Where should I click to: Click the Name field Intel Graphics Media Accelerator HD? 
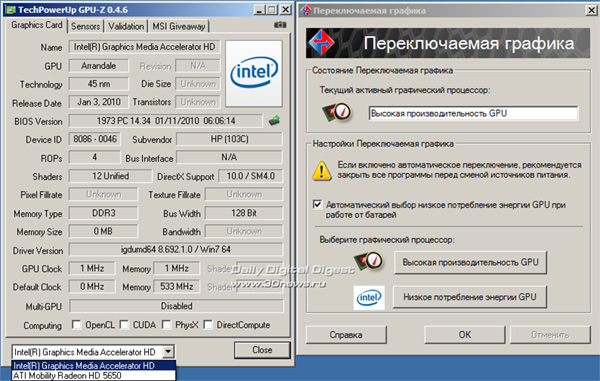click(144, 47)
